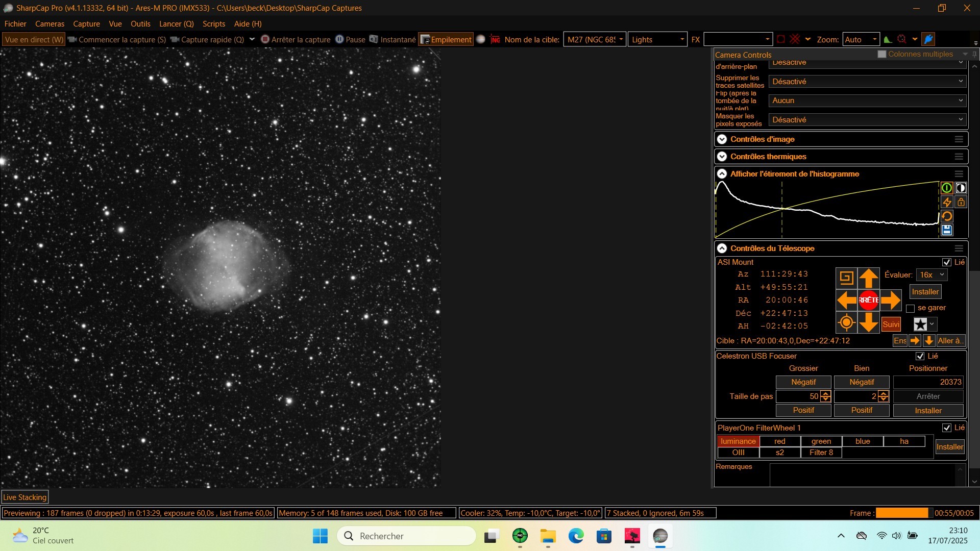The width and height of the screenshot is (980, 551).
Task: Click the green histogram icon in toolbar
Action: 888,39
